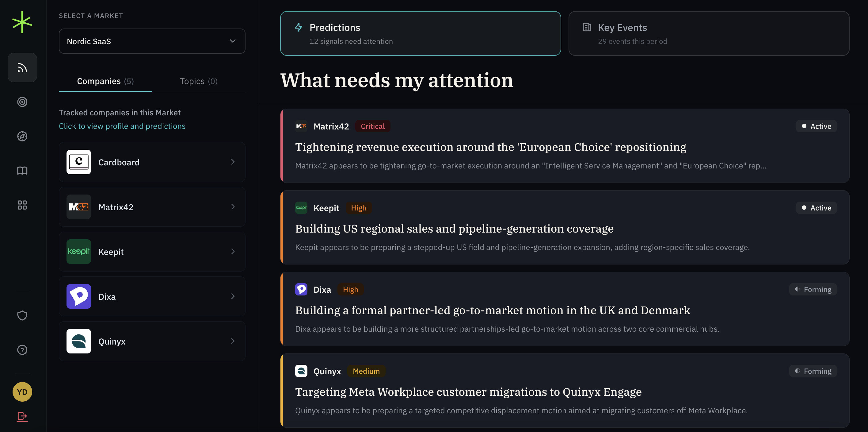Click 'Click to view profile and predictions' link

click(x=122, y=126)
